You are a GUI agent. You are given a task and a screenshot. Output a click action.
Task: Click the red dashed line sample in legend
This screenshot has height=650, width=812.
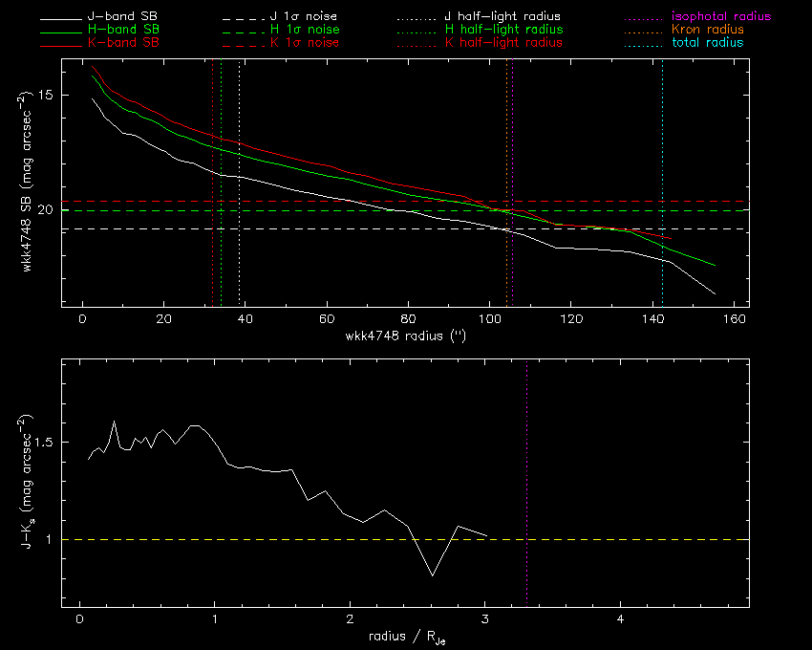pos(242,45)
